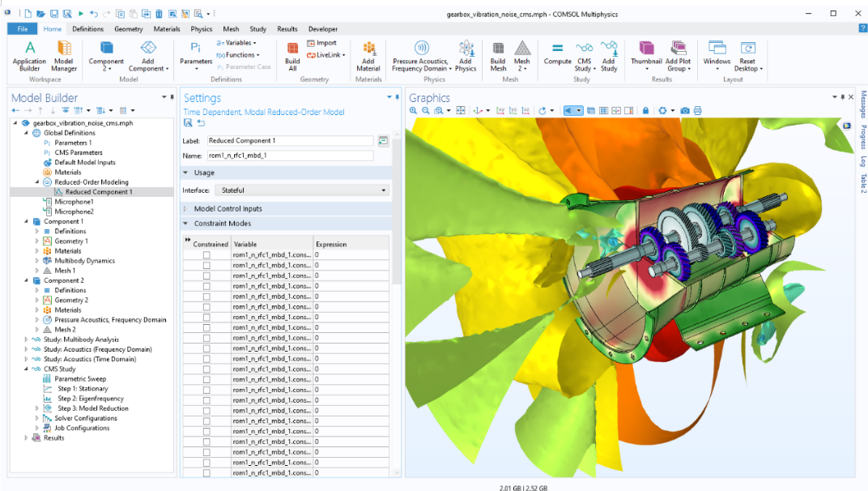
Task: Switch to the Results ribbon tab
Action: point(287,29)
